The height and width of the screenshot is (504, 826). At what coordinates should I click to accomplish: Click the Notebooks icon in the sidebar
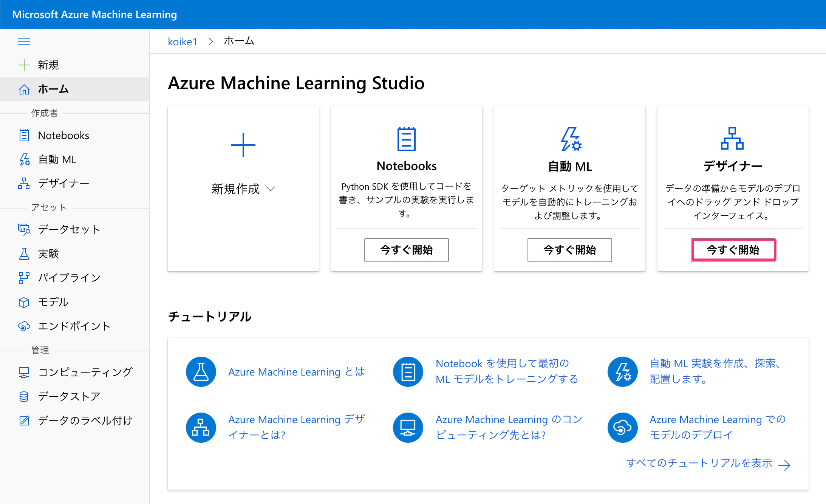(24, 135)
